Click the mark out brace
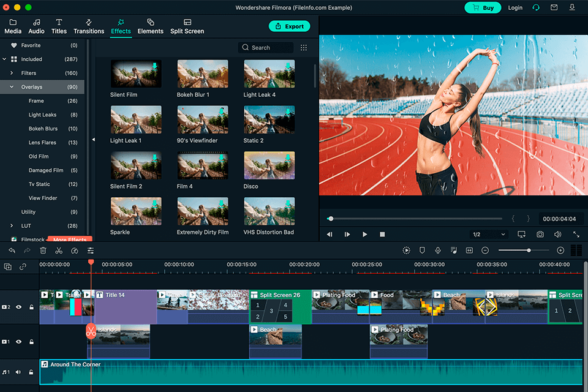 [x=528, y=219]
